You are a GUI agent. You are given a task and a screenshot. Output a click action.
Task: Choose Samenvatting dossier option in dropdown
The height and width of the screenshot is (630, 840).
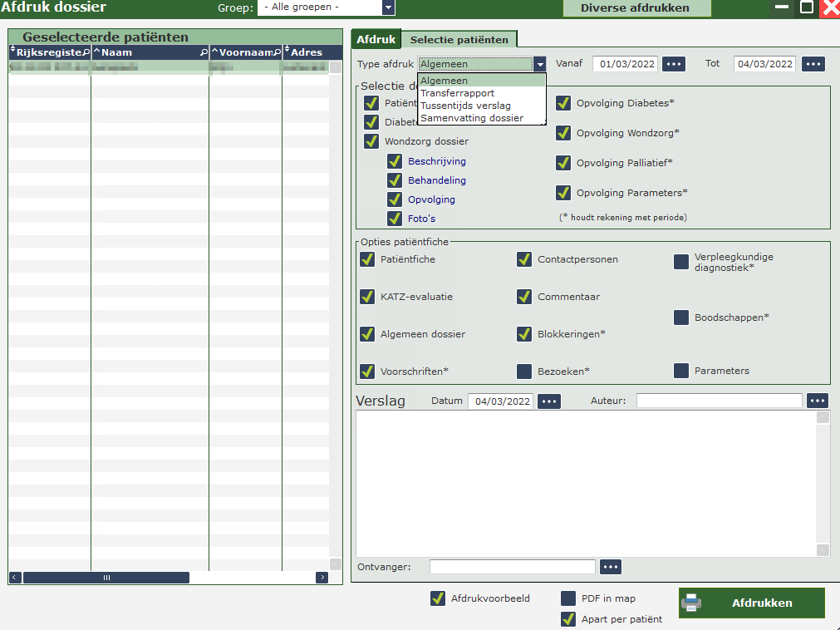tap(471, 118)
